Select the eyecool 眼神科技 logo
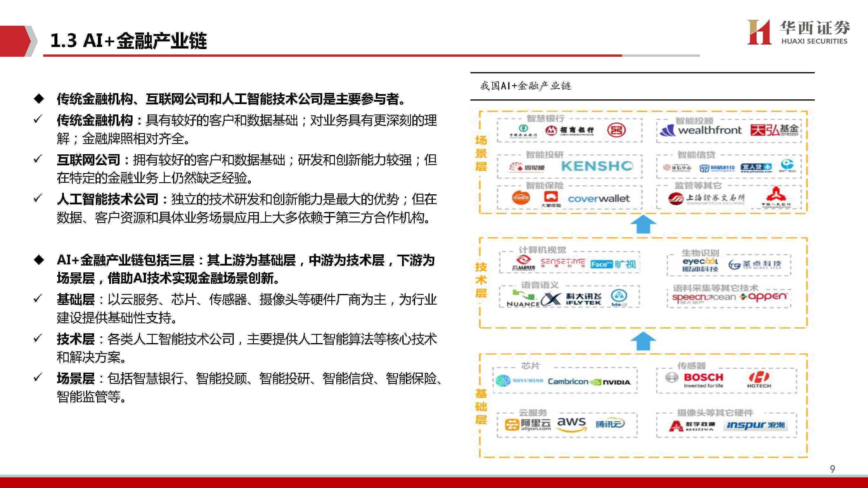 tap(700, 265)
